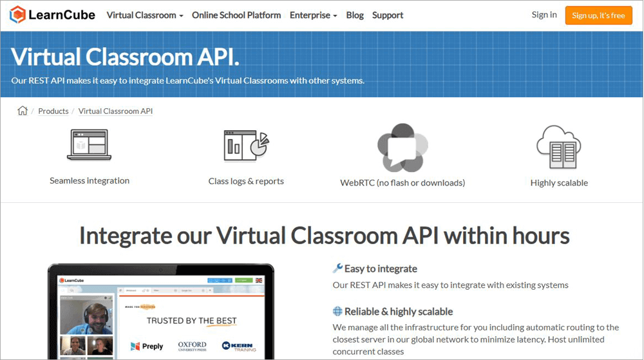644x360 pixels.
Task: Click the Virtual Classroom API breadcrumb
Action: tap(115, 111)
